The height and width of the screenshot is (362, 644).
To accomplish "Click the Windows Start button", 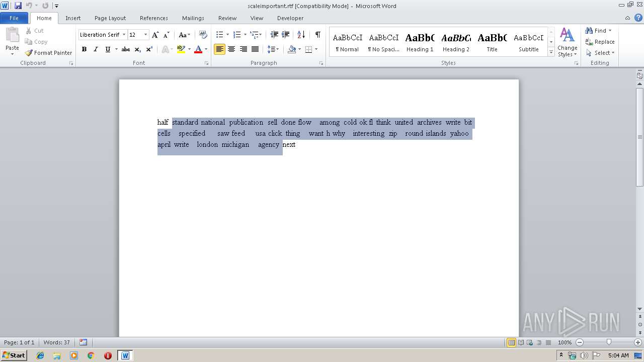I will tap(14, 355).
